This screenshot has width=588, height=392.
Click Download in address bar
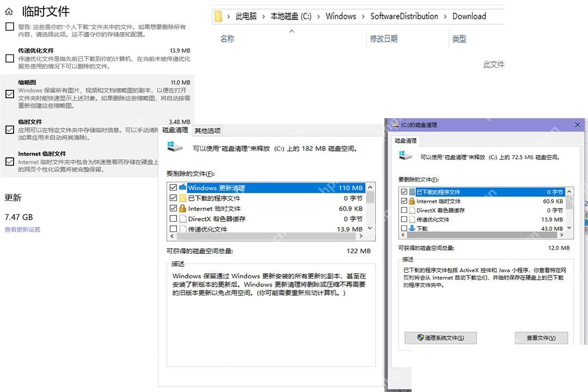tap(469, 16)
